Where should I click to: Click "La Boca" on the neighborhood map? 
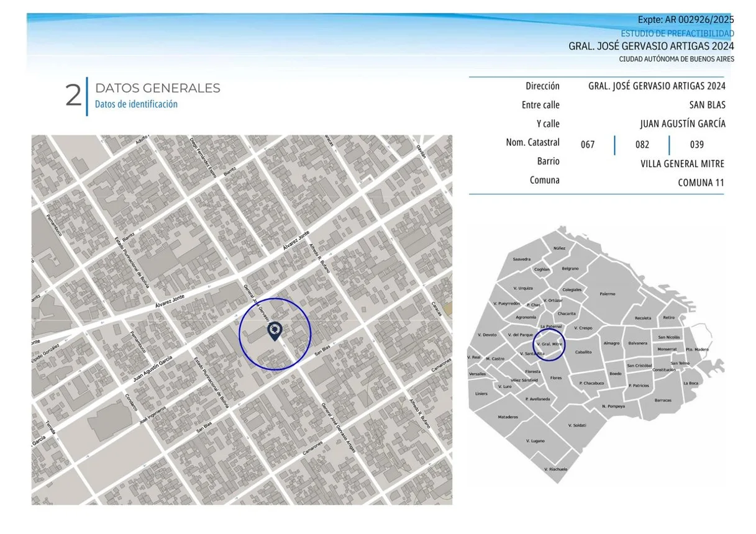[691, 383]
